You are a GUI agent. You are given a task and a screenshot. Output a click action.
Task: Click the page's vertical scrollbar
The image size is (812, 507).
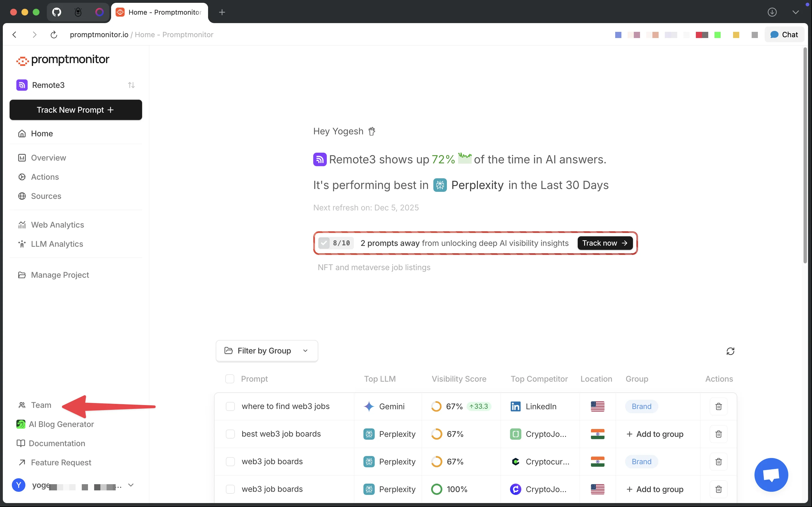click(805, 154)
